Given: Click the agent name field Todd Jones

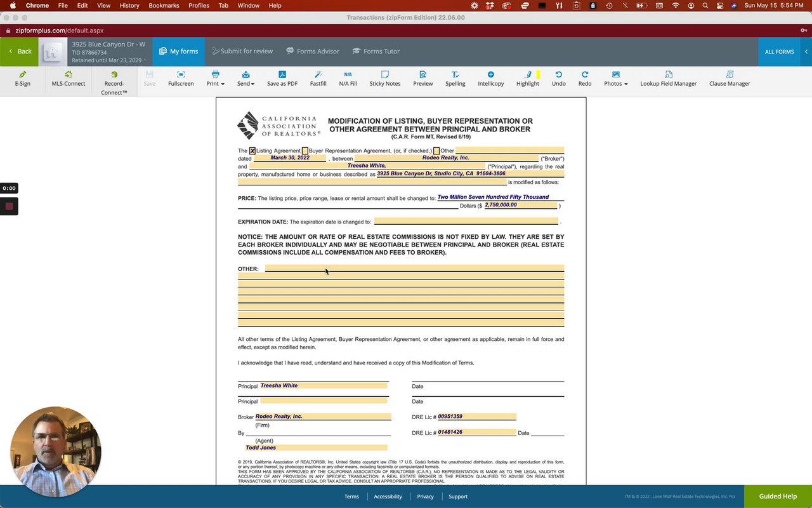Looking at the screenshot, I should [317, 448].
